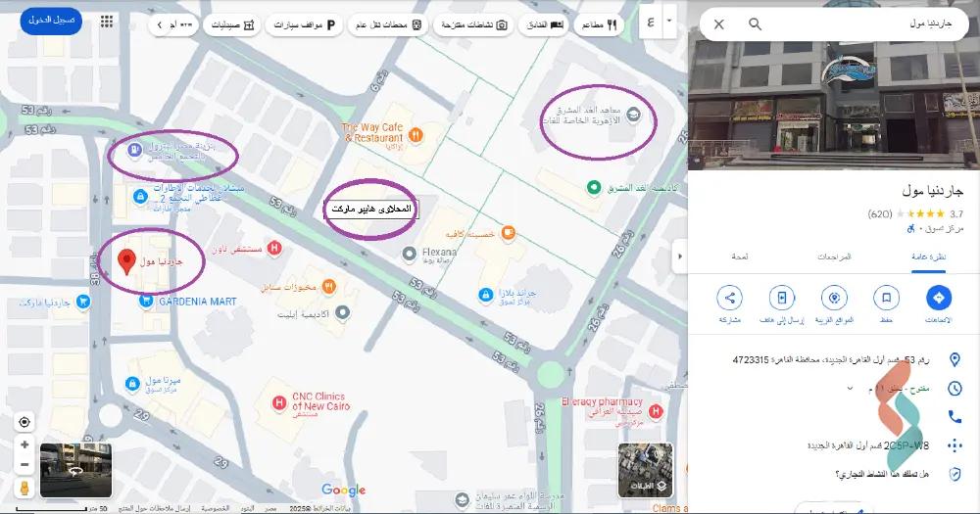Click the search magnifier icon
The height and width of the screenshot is (514, 980).
[x=755, y=23]
